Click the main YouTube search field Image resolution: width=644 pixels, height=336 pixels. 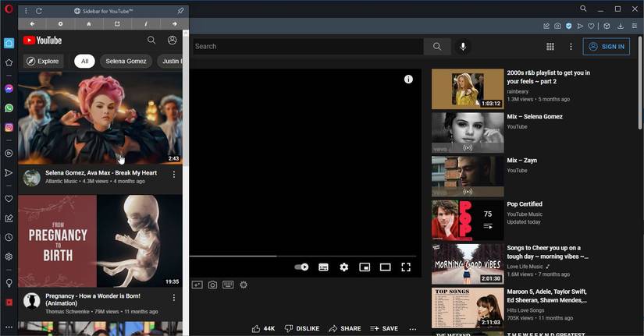pyautogui.click(x=308, y=46)
